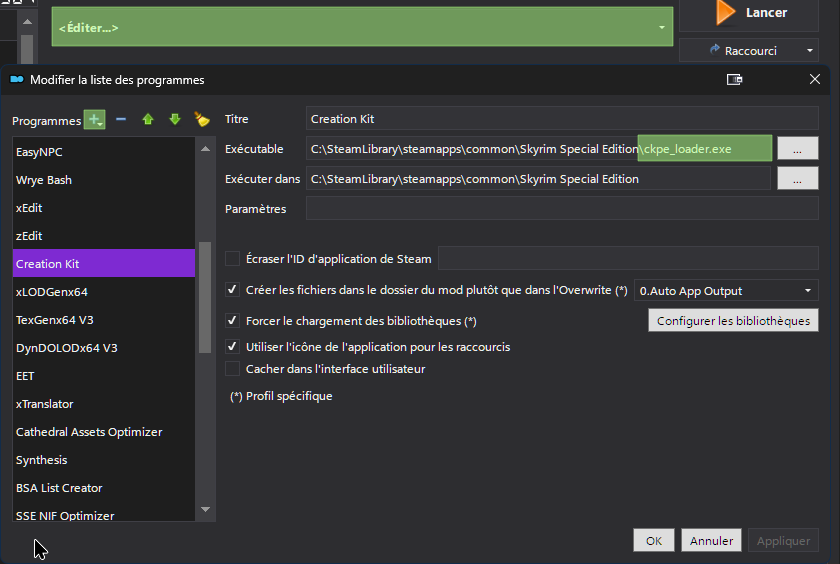
Task: Move program up with green arrow
Action: [x=148, y=119]
